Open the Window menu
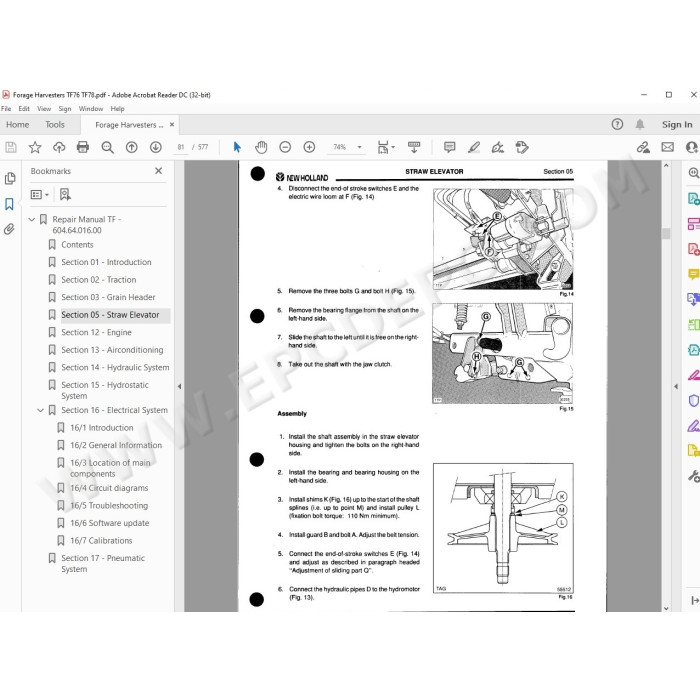 (x=91, y=108)
